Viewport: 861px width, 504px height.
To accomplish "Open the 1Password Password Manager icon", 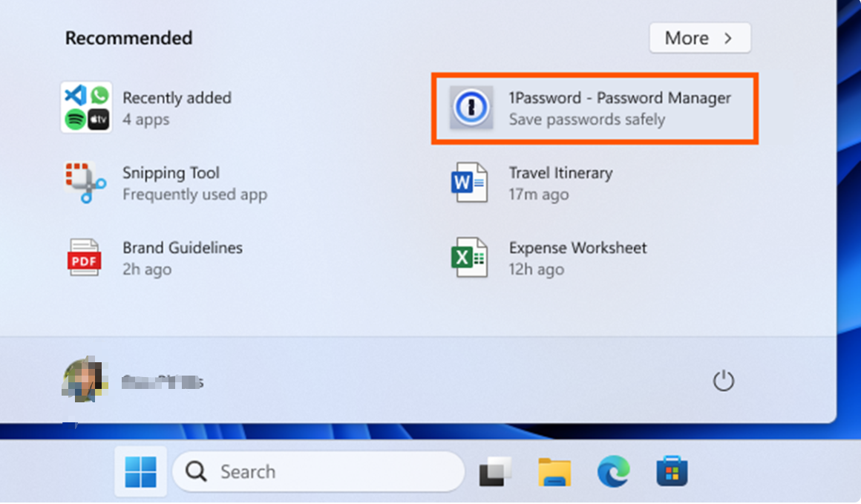I will [x=471, y=108].
